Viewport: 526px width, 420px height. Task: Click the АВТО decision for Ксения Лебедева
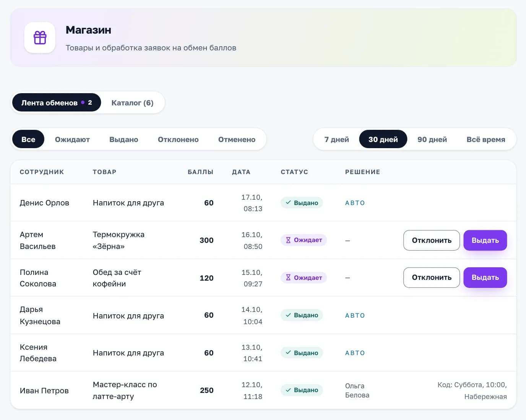355,353
